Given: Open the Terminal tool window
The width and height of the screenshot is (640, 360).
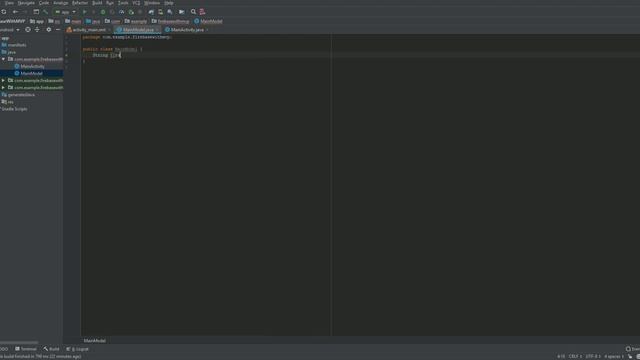Looking at the screenshot, I should [x=26, y=349].
